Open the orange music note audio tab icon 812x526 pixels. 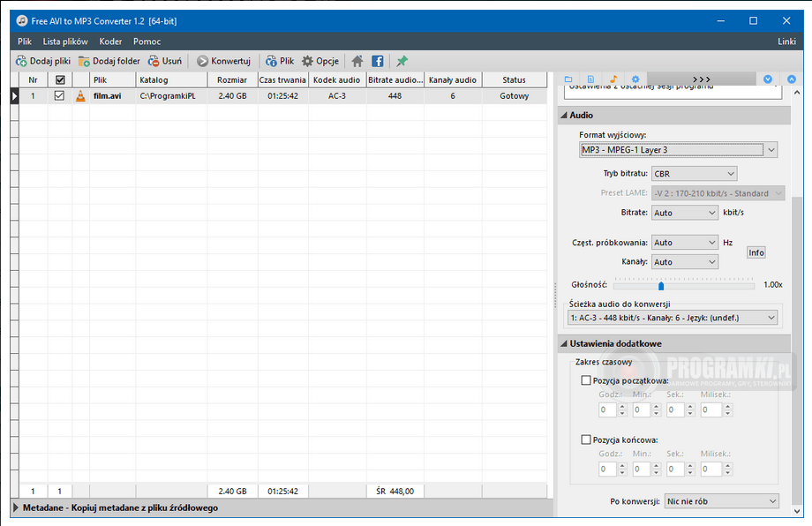pos(613,79)
